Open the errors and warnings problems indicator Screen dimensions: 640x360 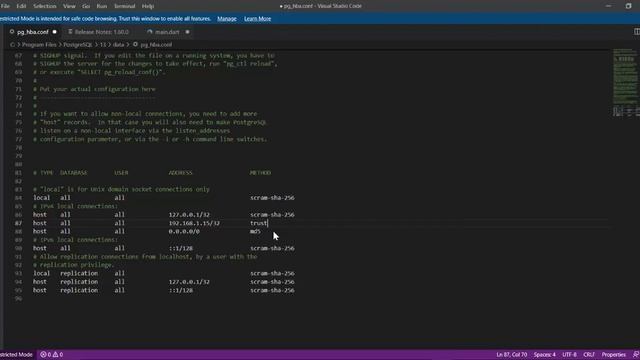[51, 355]
